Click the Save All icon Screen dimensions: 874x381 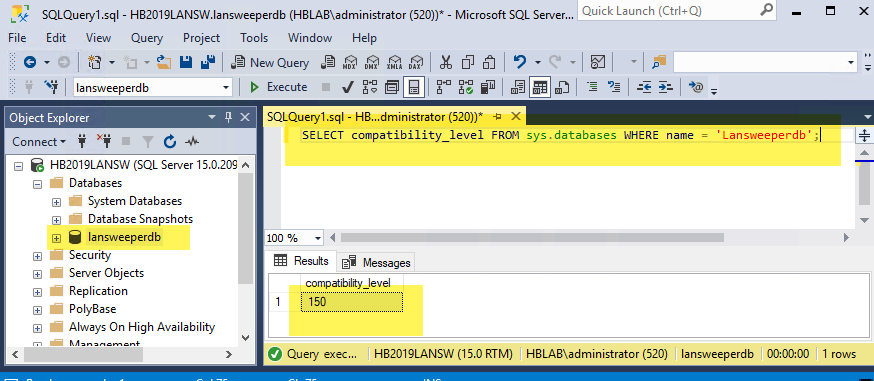(208, 62)
